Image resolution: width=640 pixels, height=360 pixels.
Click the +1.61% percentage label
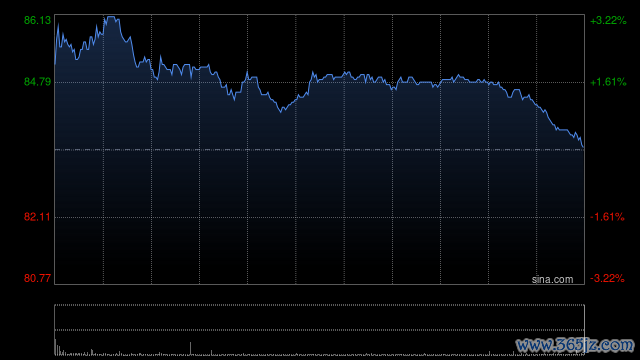pos(608,82)
